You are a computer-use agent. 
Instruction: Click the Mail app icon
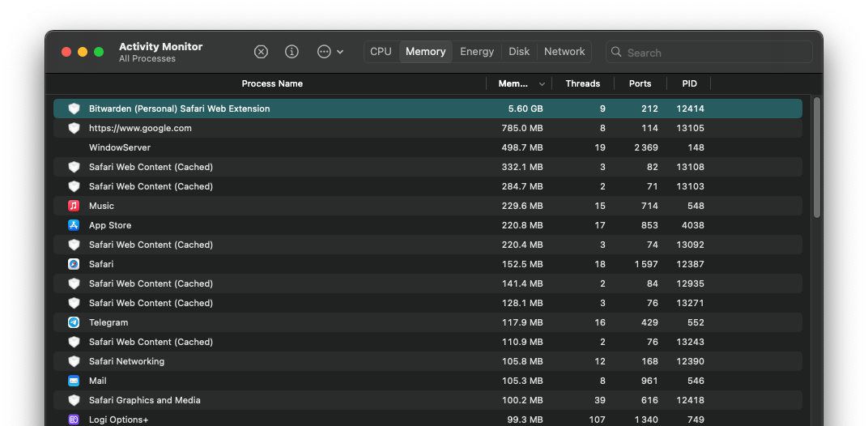(74, 381)
